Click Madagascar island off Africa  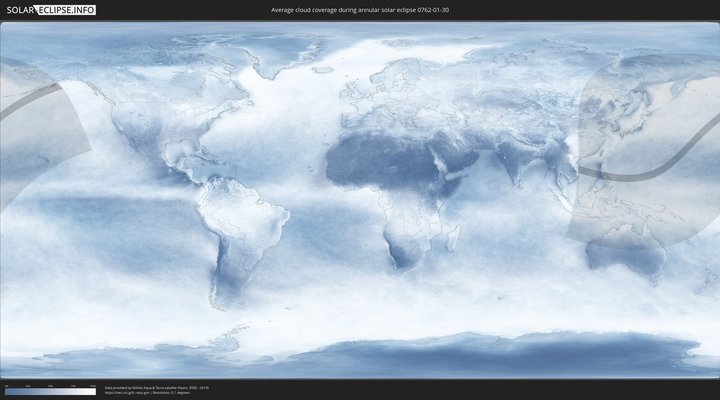[453, 238]
